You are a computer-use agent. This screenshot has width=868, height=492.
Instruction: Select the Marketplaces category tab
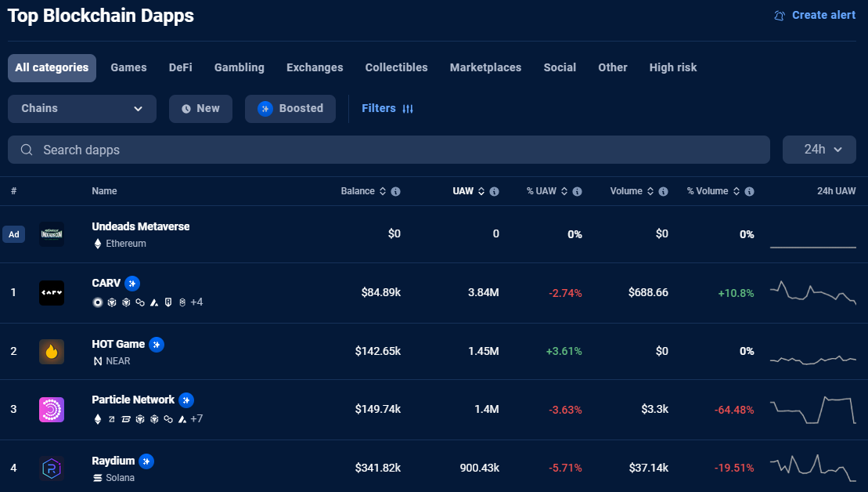point(485,67)
